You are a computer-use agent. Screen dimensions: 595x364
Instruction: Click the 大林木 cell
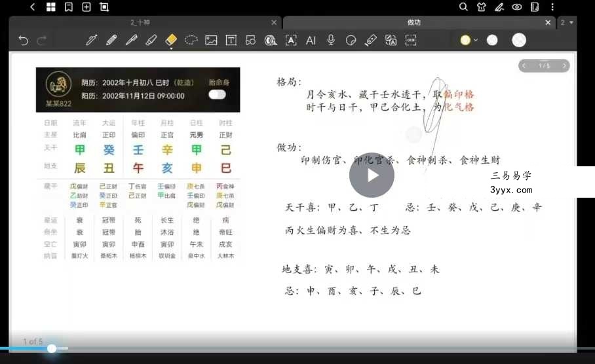(226, 256)
